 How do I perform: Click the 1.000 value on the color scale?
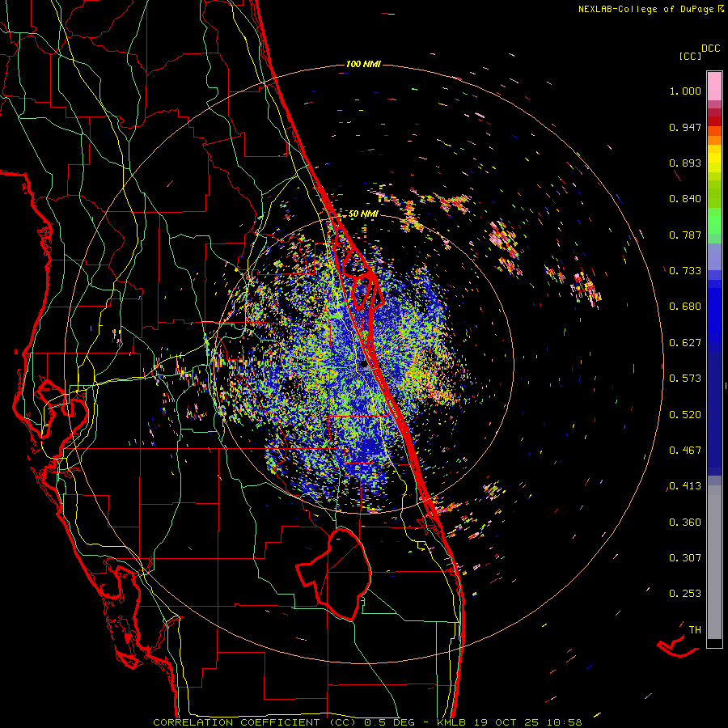(x=685, y=91)
